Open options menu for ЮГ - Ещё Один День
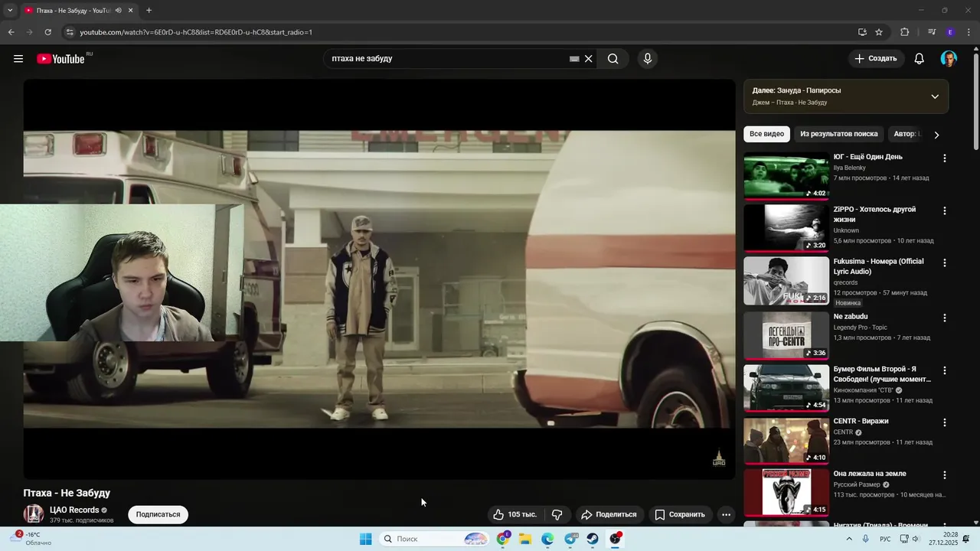 (944, 158)
